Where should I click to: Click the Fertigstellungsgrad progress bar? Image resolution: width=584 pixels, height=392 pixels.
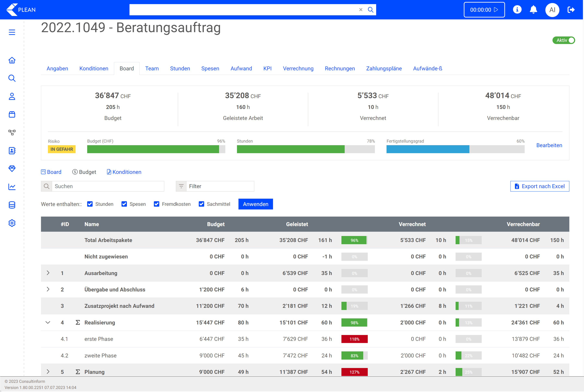pyautogui.click(x=455, y=149)
